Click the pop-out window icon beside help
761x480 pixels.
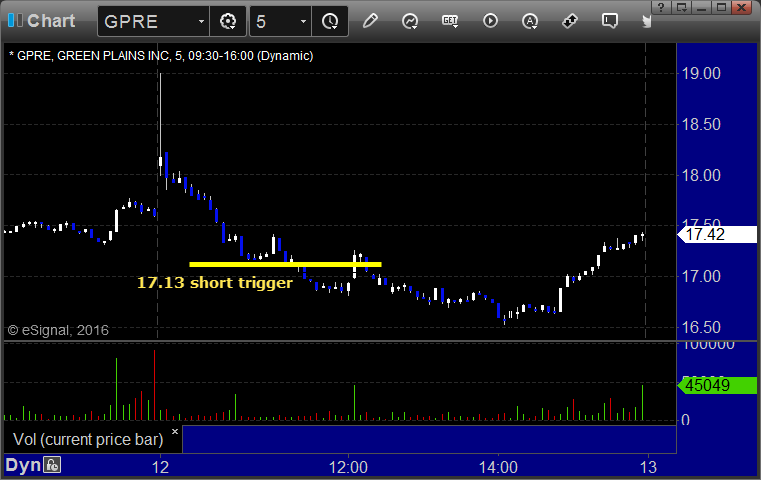pos(681,7)
